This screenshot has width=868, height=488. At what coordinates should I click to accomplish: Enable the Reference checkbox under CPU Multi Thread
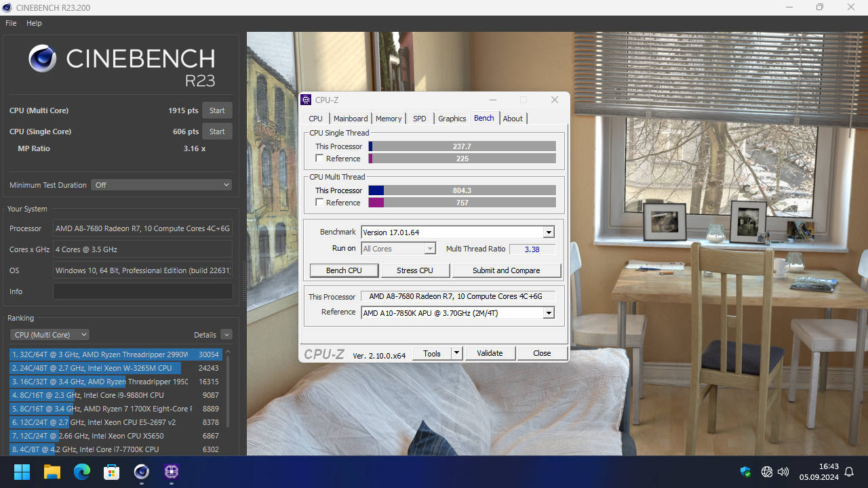tap(319, 202)
